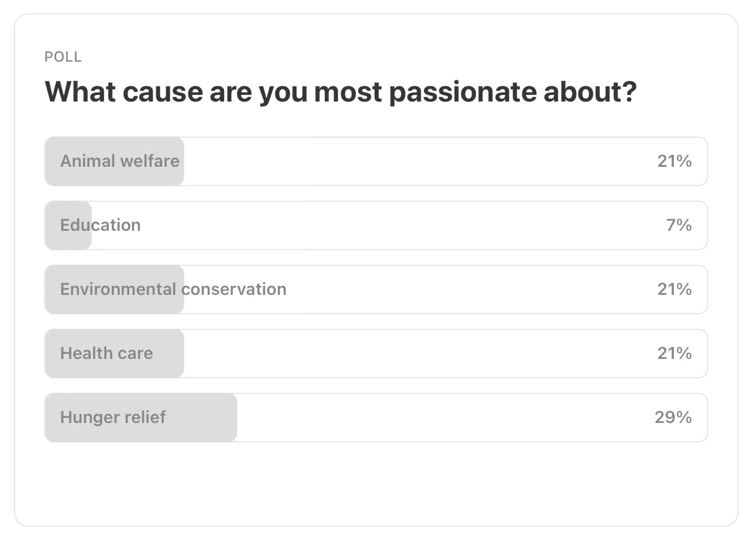Click the Health care label text

106,353
